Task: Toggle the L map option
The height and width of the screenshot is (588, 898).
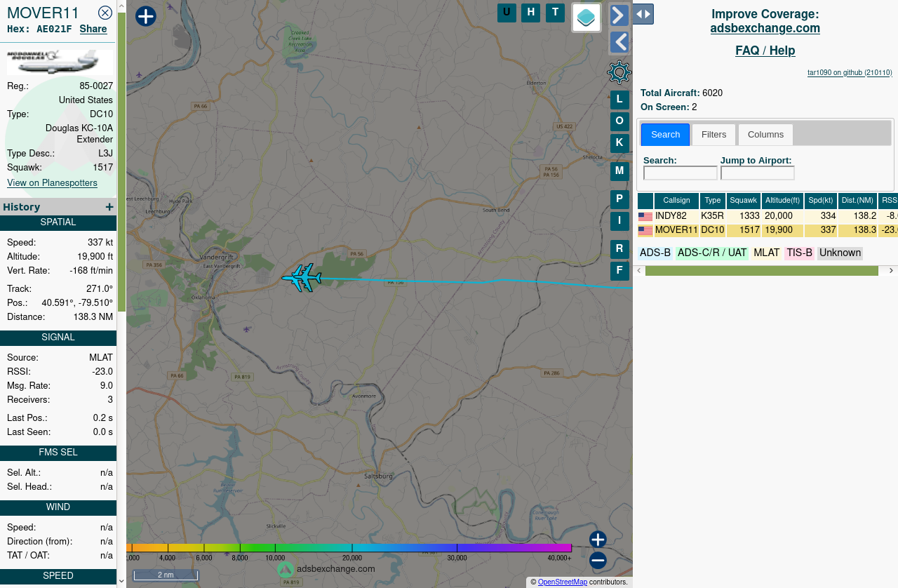Action: point(619,100)
